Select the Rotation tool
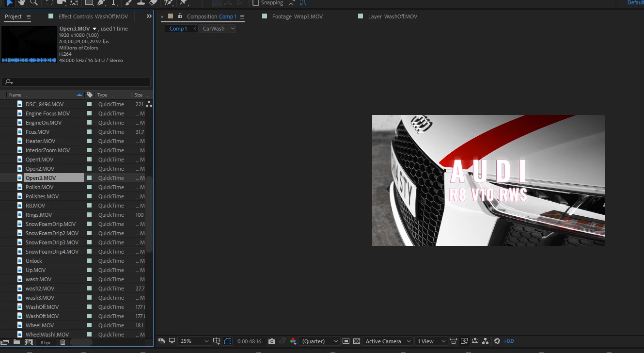The width and height of the screenshot is (644, 353). (x=49, y=2)
